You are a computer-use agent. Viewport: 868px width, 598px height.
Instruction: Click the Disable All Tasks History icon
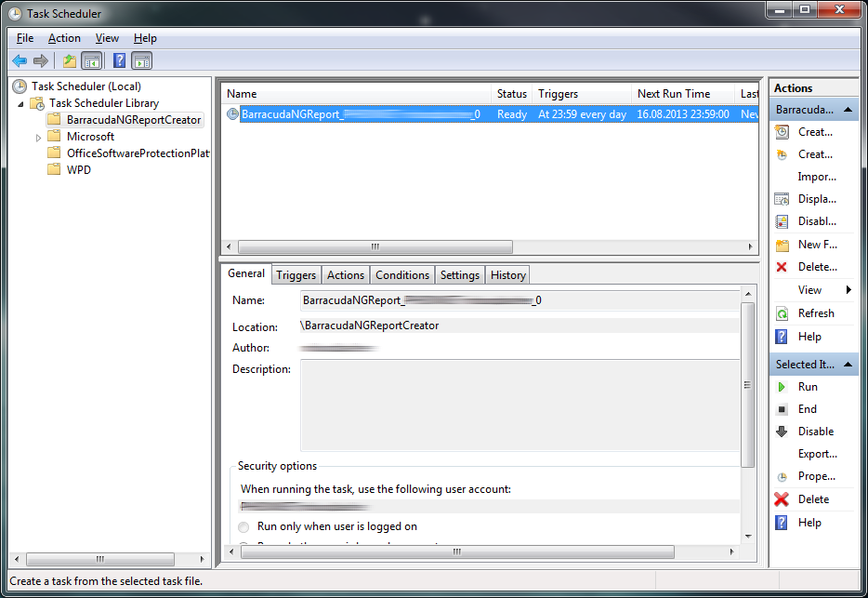pyautogui.click(x=782, y=221)
